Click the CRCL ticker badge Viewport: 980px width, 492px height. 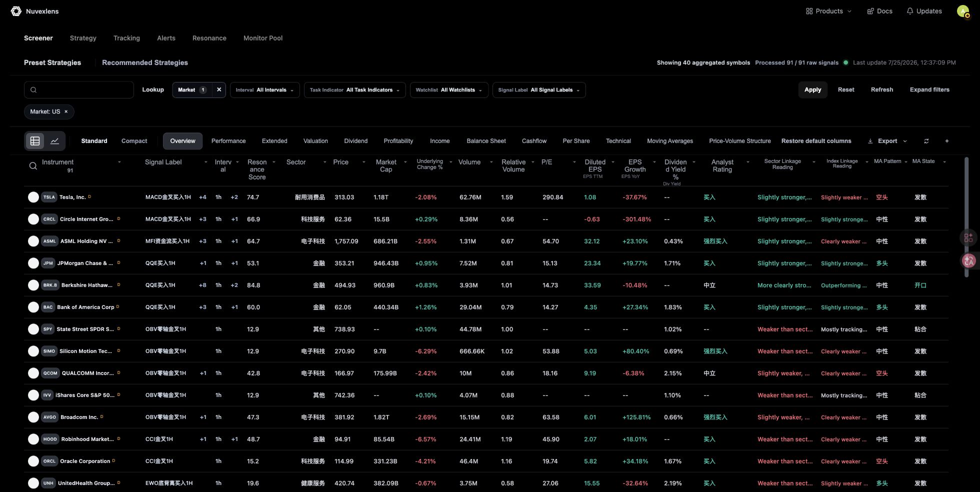pyautogui.click(x=49, y=219)
